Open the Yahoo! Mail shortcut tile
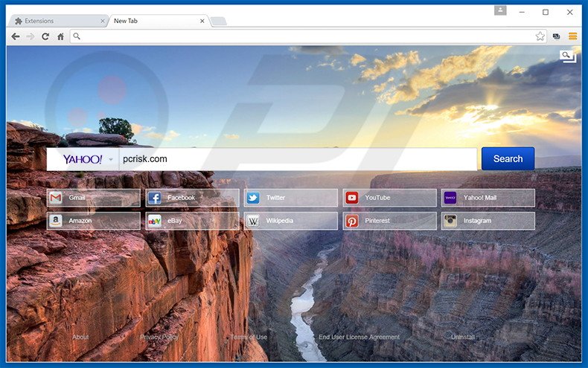Viewport: 588px width, 368px height. [x=488, y=198]
